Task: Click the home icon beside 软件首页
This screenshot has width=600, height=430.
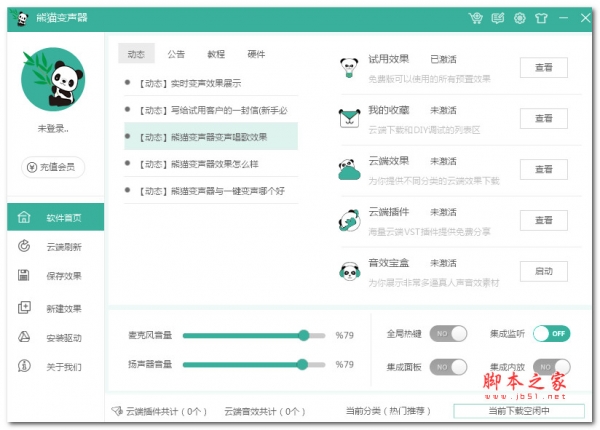Action: click(x=24, y=217)
